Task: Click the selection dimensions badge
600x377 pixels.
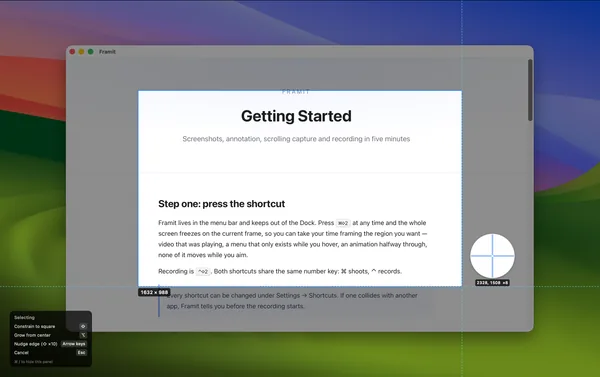Action: pos(154,292)
